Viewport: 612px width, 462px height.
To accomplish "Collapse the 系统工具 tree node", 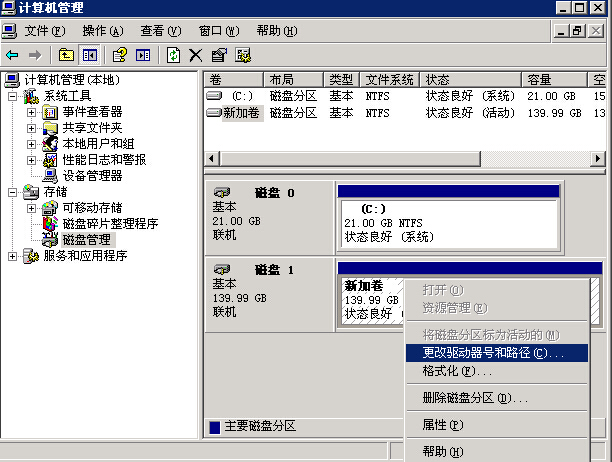I will point(13,96).
